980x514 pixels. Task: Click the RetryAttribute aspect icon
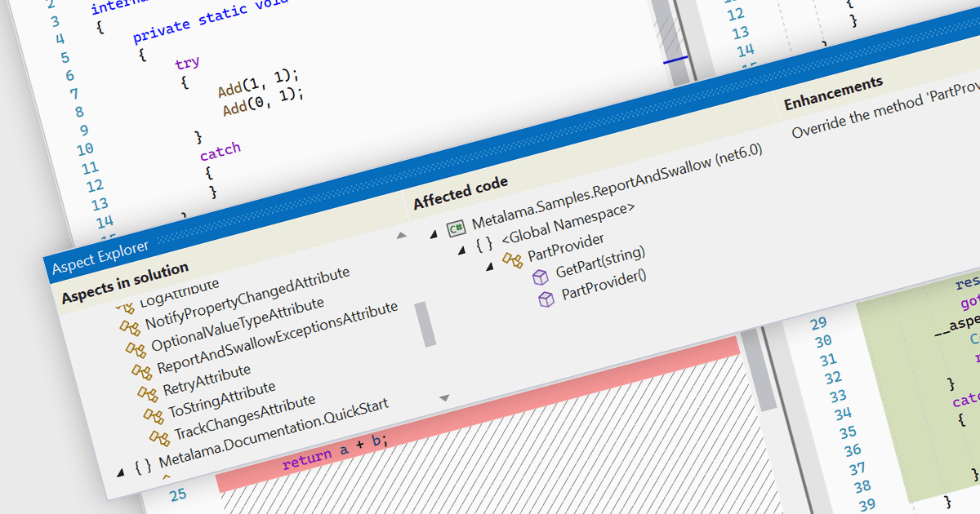click(x=146, y=393)
